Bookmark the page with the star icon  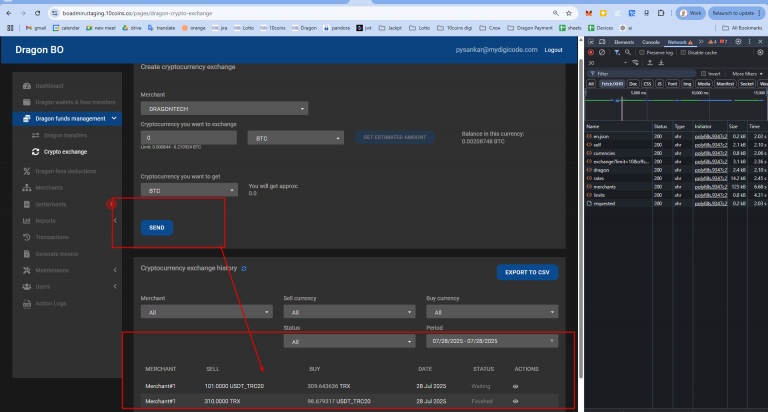(569, 13)
